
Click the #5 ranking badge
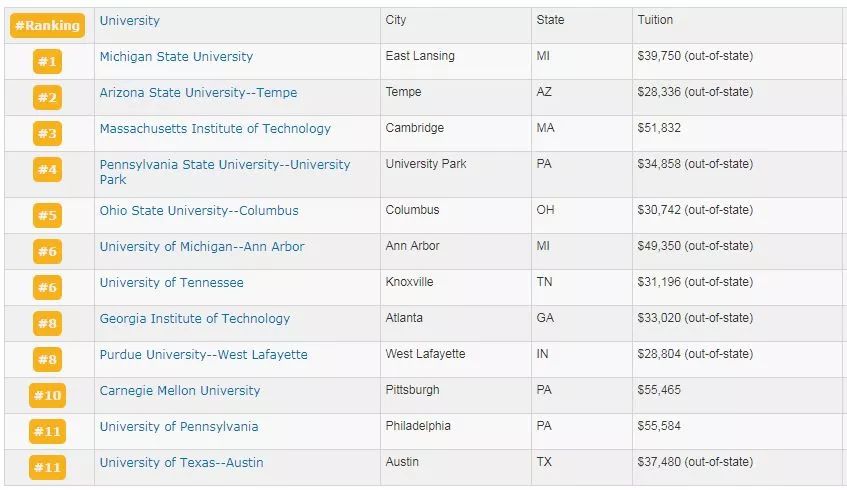click(x=47, y=215)
